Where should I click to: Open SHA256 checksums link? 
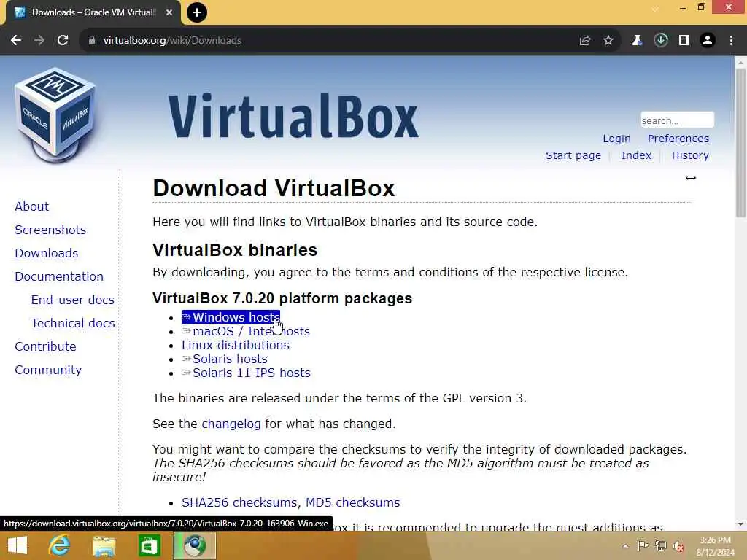click(239, 502)
